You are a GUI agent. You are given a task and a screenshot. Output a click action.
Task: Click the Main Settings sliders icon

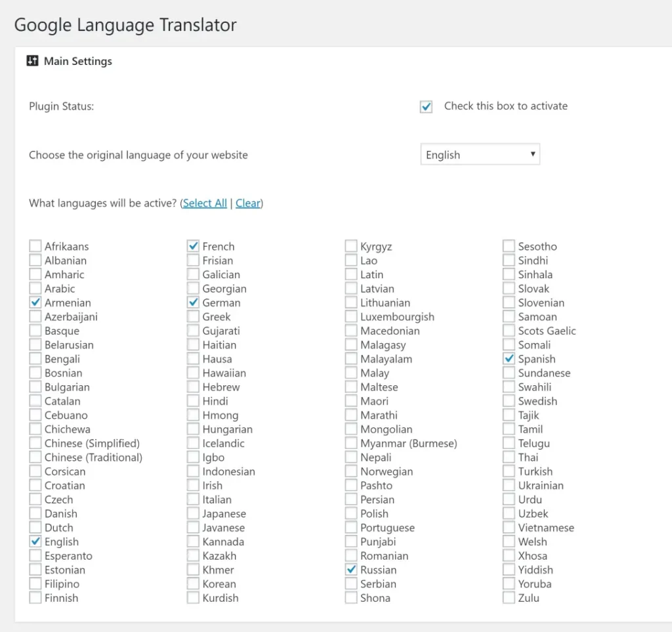coord(32,61)
